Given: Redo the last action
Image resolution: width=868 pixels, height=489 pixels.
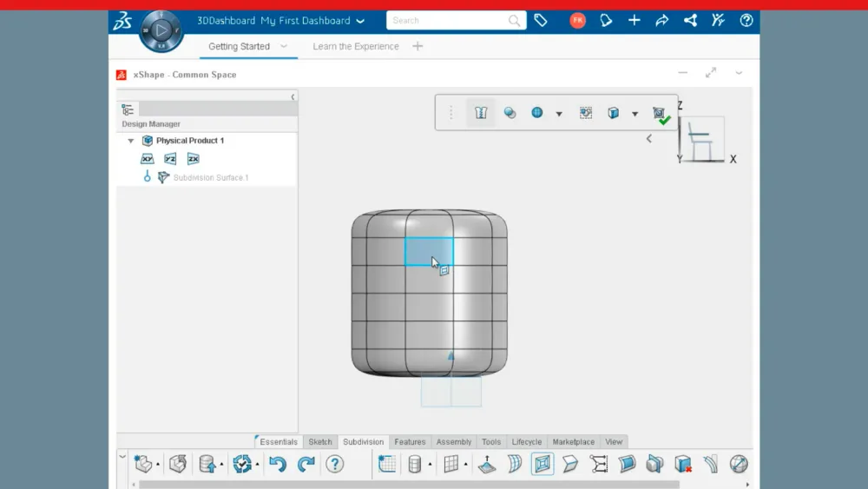Looking at the screenshot, I should click(306, 464).
